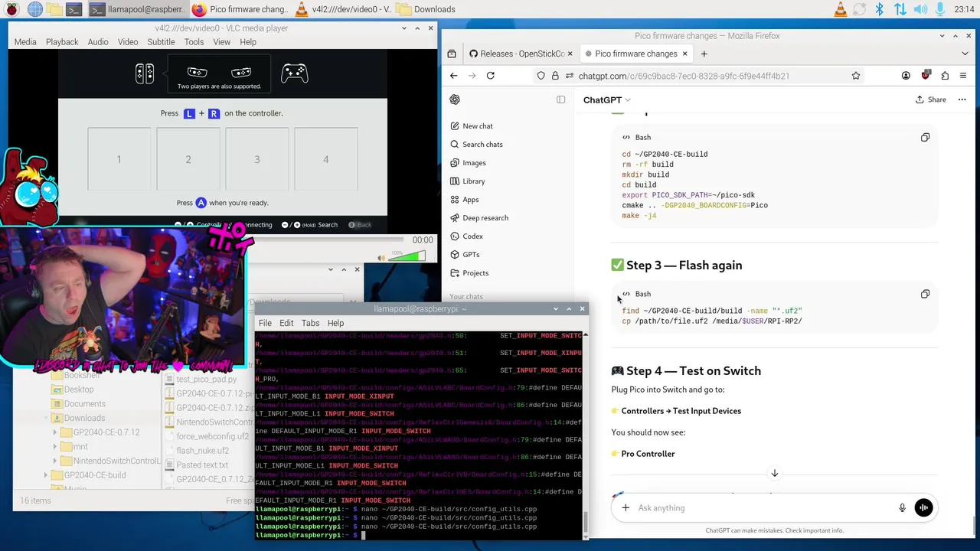Open terminal Edit menu
980x551 pixels.
pyautogui.click(x=286, y=323)
